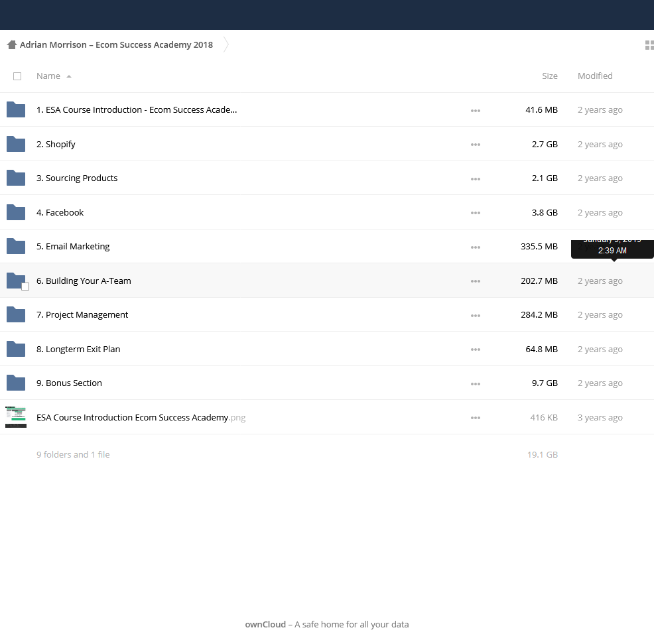Screen dimensions: 654x644
Task: Open the png thumbnail for ESA Course Introduction
Action: (16, 417)
